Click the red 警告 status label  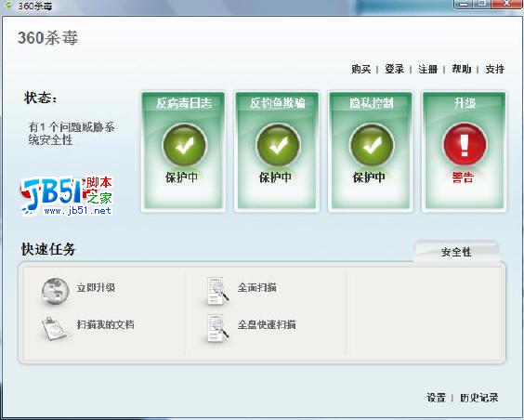(x=464, y=177)
